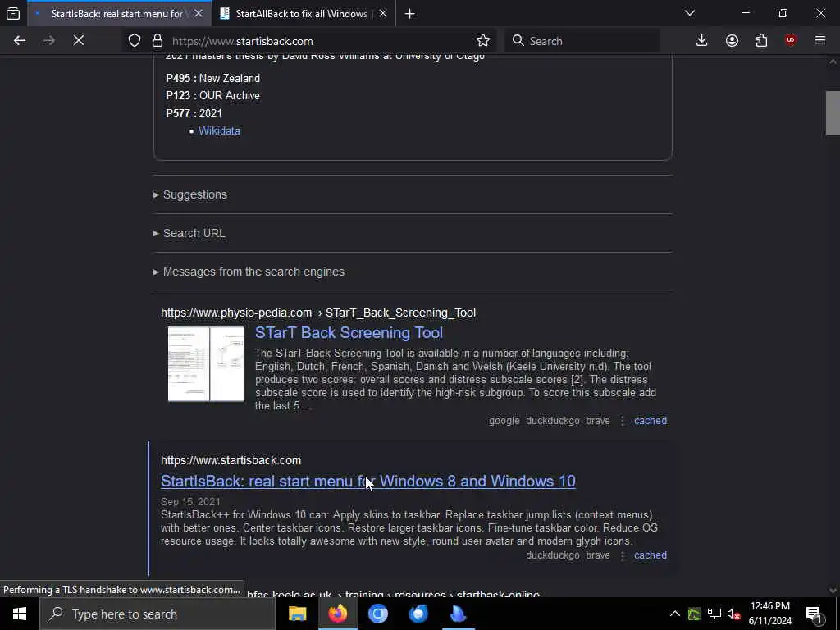This screenshot has height=630, width=840.
Task: Open the Thunderbird taskbar icon
Action: [x=418, y=614]
